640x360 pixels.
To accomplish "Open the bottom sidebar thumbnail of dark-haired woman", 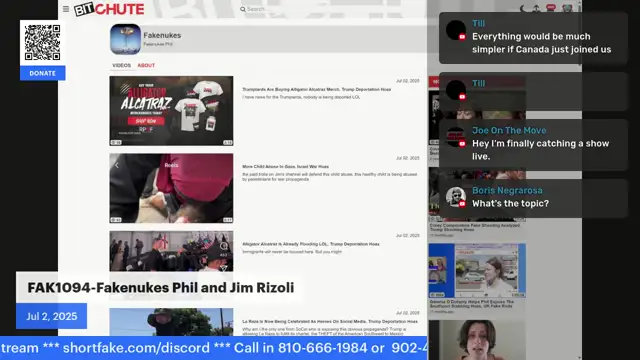I will 477,340.
